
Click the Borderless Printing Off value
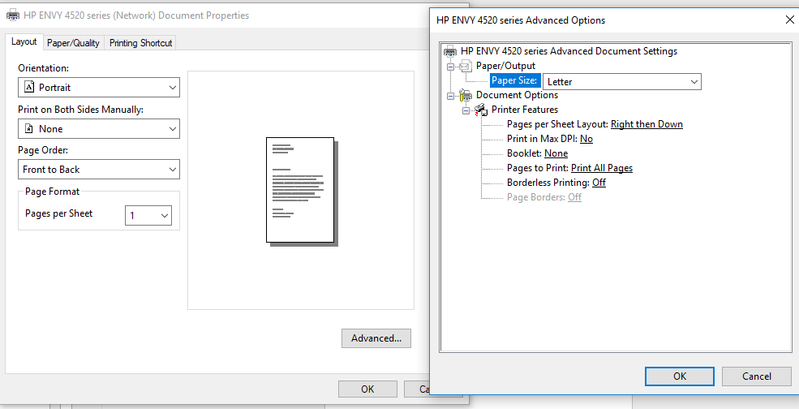(599, 182)
